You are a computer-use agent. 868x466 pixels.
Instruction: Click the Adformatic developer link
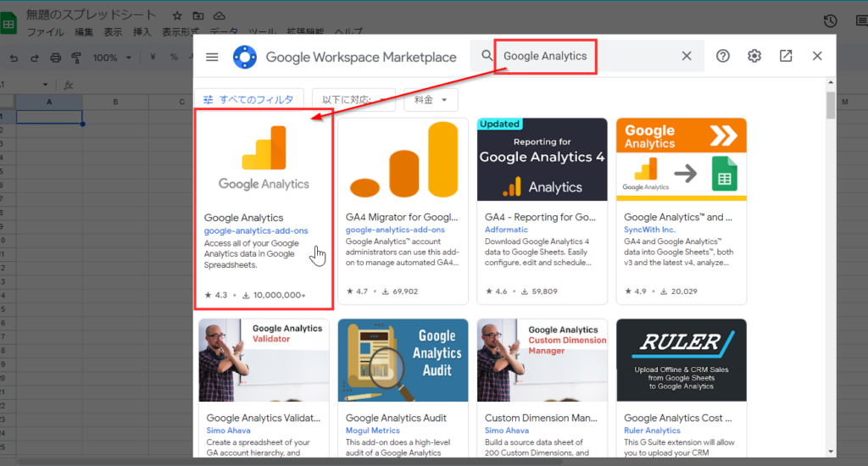507,230
